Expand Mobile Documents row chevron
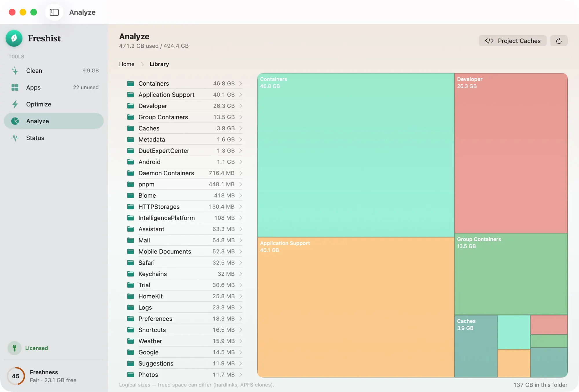579x392 pixels. (x=241, y=251)
